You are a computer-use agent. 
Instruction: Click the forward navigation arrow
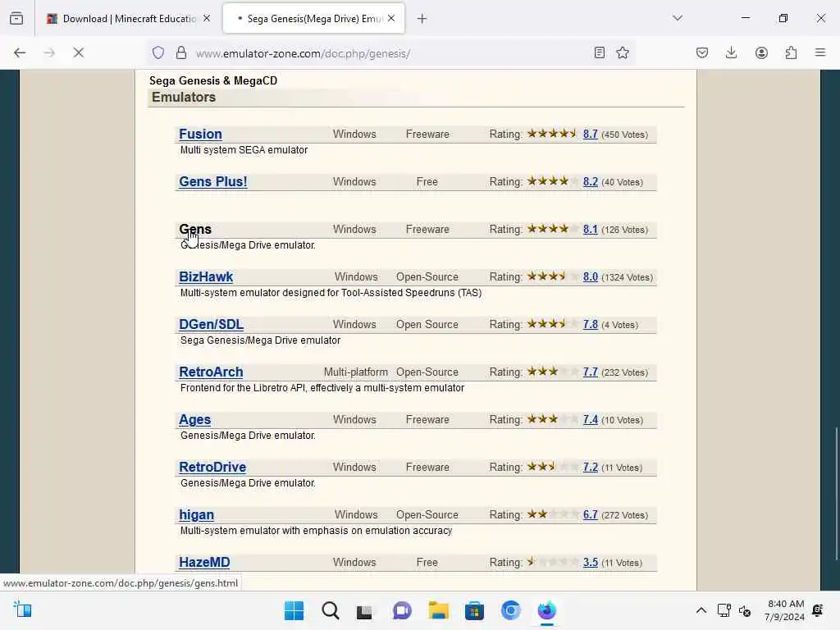point(48,52)
